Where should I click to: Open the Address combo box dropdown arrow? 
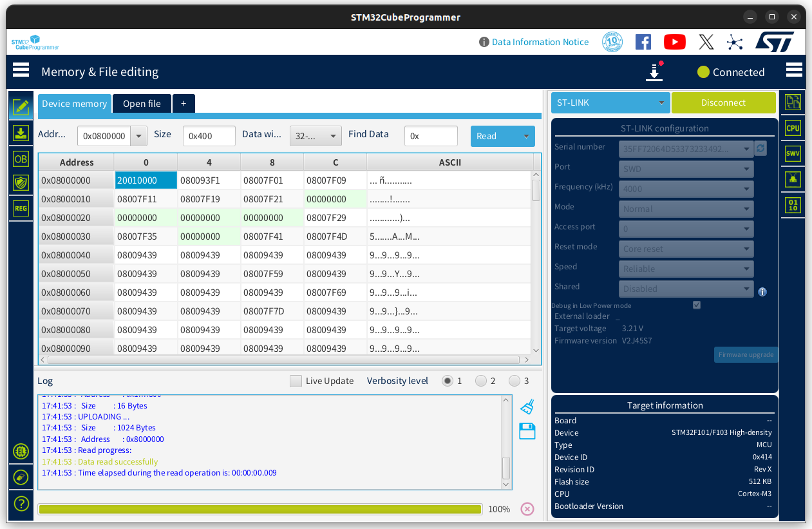139,136
